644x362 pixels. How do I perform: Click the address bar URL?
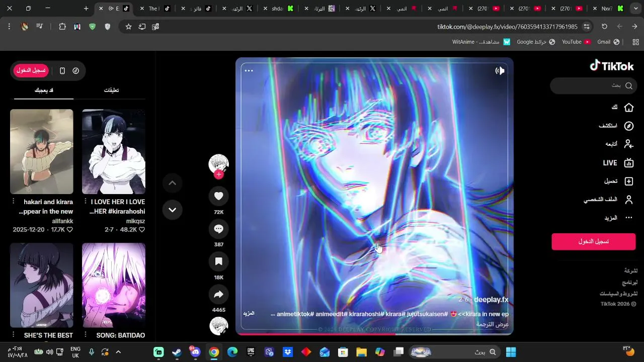tap(507, 27)
